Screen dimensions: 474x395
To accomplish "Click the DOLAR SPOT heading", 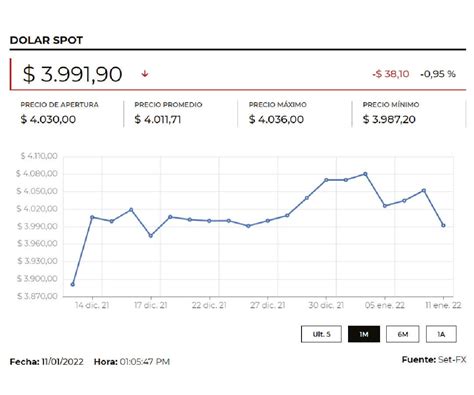I will (x=46, y=40).
